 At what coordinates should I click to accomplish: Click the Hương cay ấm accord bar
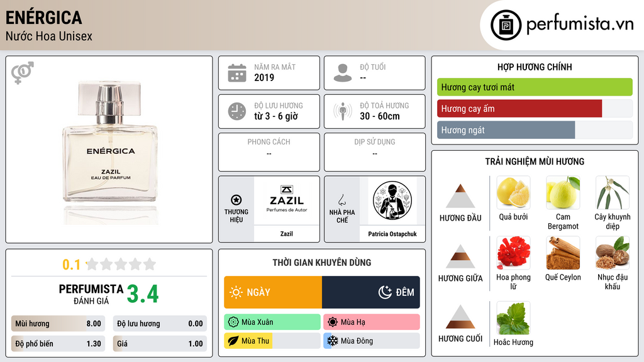(x=535, y=109)
